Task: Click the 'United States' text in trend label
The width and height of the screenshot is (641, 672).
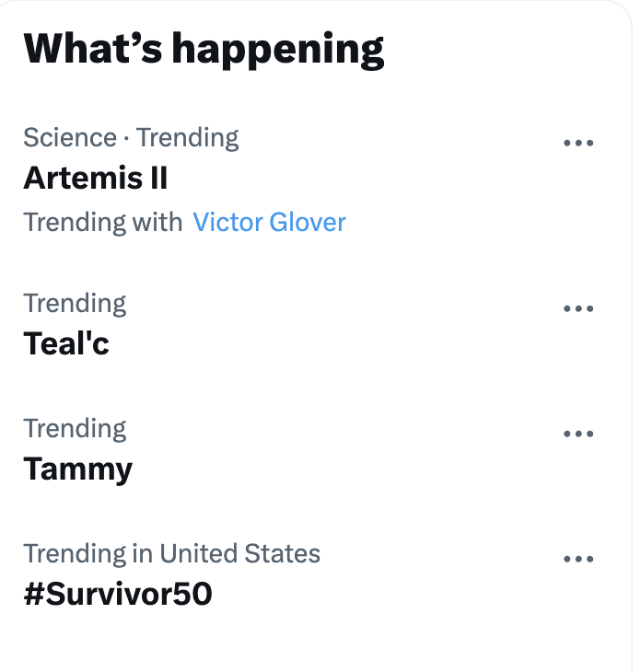Action: click(x=239, y=553)
